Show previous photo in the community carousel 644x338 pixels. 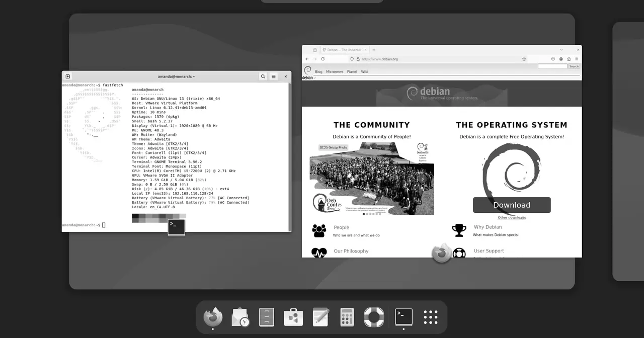(321, 179)
